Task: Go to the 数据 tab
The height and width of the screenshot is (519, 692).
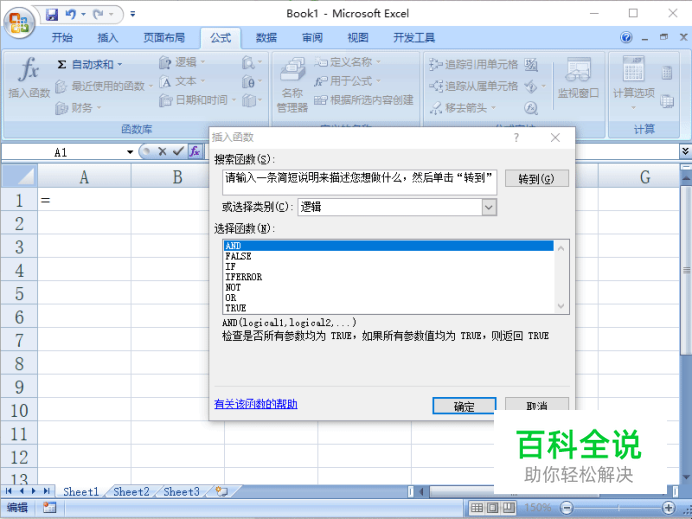Action: click(x=266, y=38)
